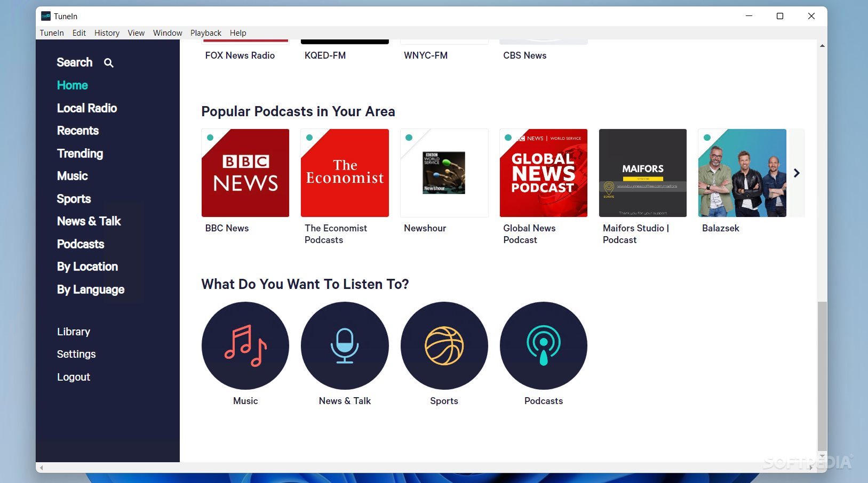This screenshot has height=483, width=868.
Task: Open The Economist podcast thumbnail
Action: 345,173
